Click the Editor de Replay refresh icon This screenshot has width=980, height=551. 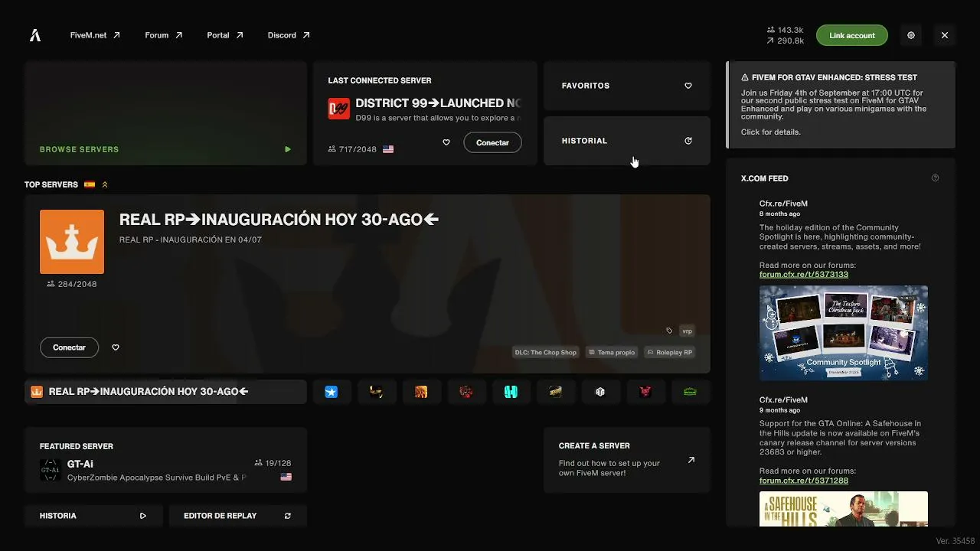[288, 516]
